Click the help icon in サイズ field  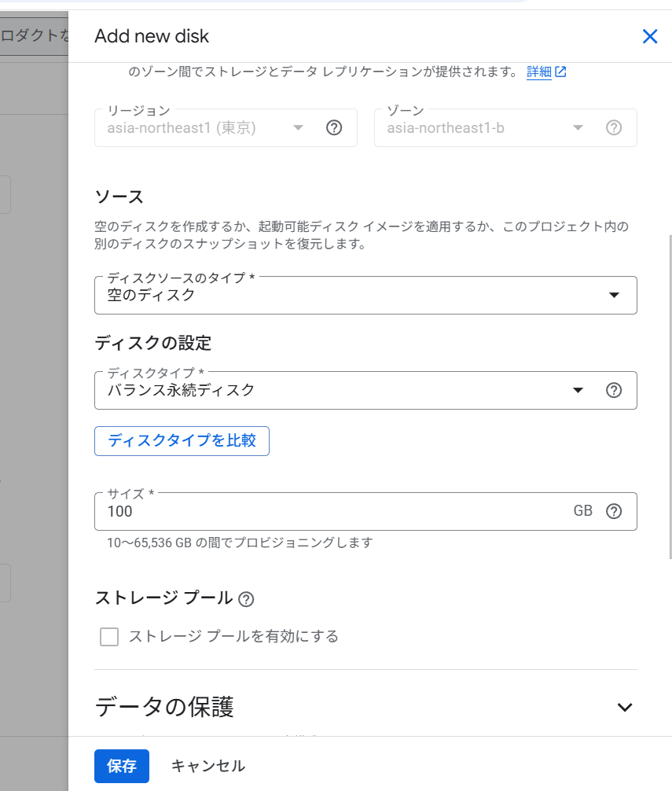click(x=614, y=512)
